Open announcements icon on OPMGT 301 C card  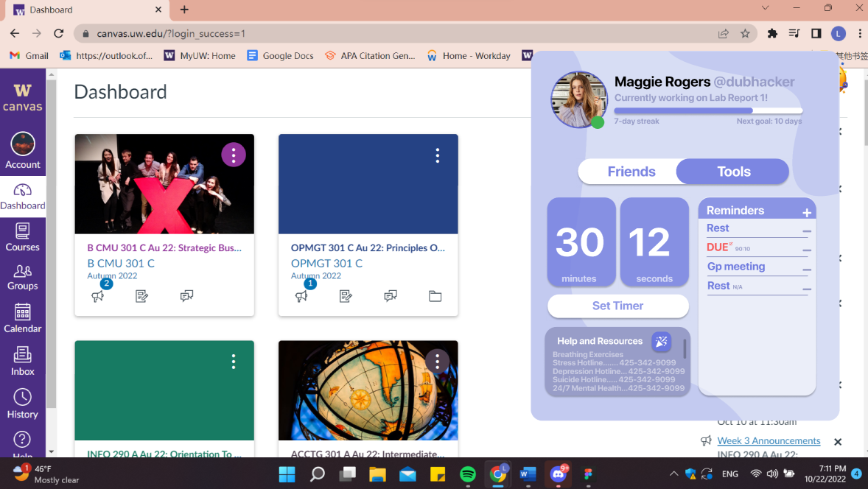(x=301, y=296)
